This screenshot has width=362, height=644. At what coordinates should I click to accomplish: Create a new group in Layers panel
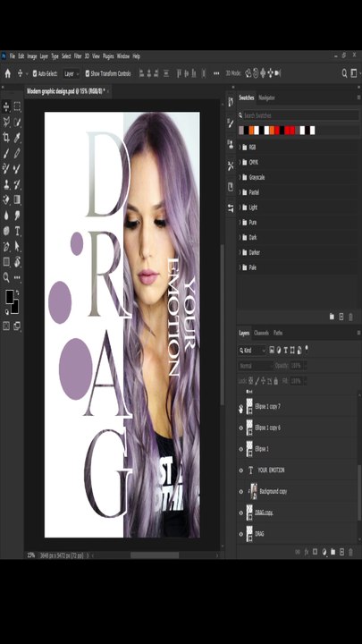click(333, 552)
